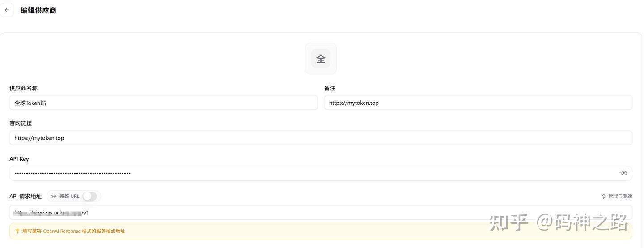Edit the API 请求地址 field
This screenshot has width=644, height=248.
coord(321,213)
